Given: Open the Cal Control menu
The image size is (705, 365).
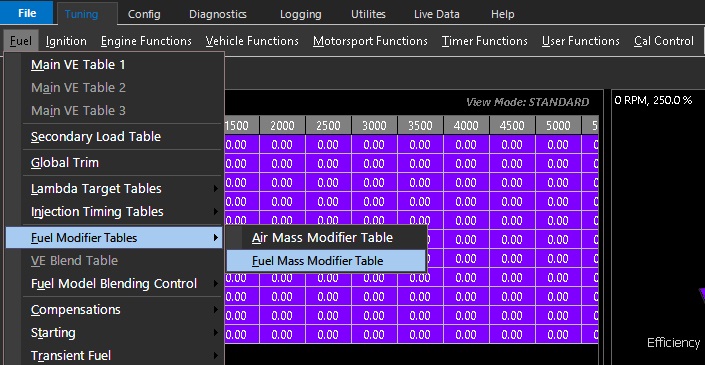Looking at the screenshot, I should 664,41.
